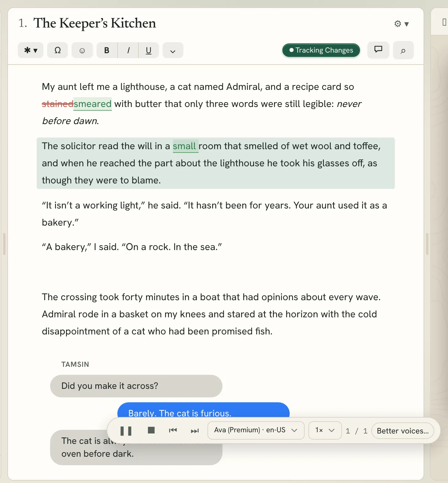Pause the read-aloud playback
This screenshot has width=448, height=483.
coord(126,430)
